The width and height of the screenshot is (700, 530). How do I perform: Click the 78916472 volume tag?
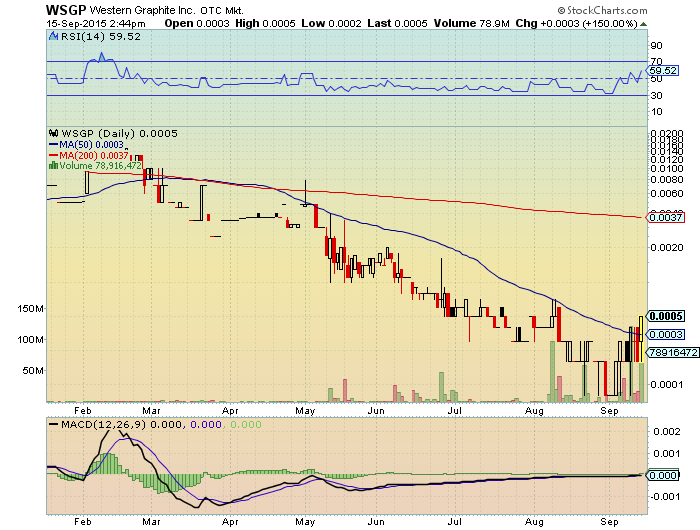pyautogui.click(x=673, y=352)
